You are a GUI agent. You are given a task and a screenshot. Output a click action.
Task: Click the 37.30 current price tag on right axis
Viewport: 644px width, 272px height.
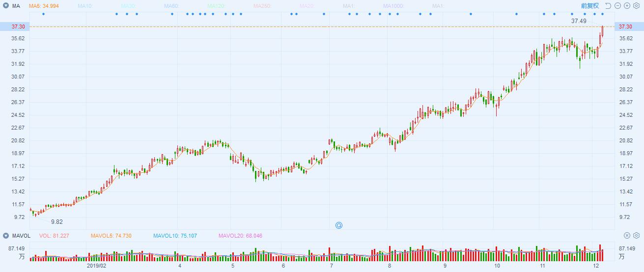[x=625, y=27]
